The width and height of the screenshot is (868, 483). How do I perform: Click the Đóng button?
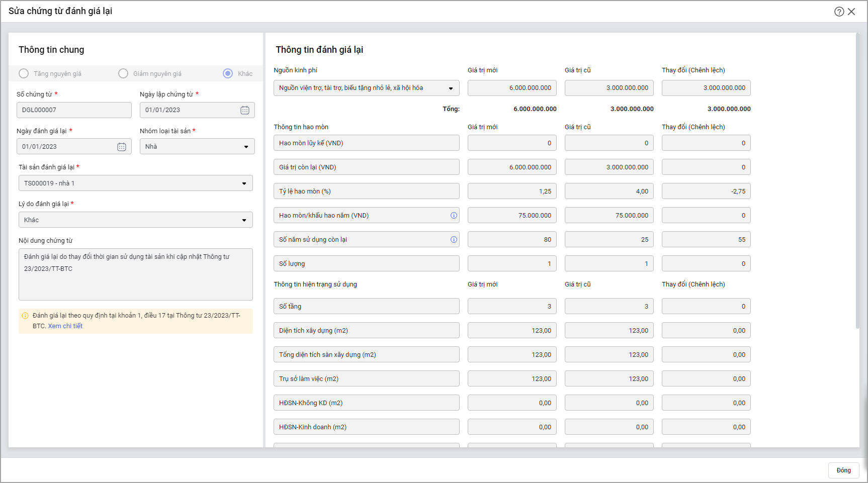click(x=843, y=470)
